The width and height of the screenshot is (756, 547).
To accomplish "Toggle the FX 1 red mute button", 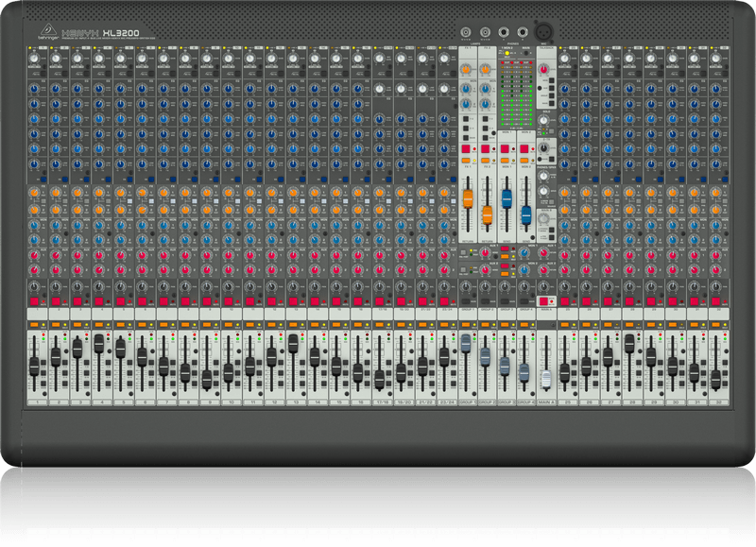I will tap(467, 149).
